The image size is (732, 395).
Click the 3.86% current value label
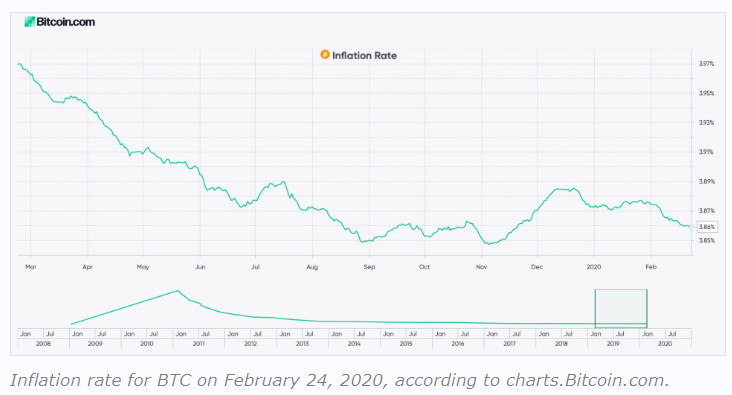(x=706, y=226)
